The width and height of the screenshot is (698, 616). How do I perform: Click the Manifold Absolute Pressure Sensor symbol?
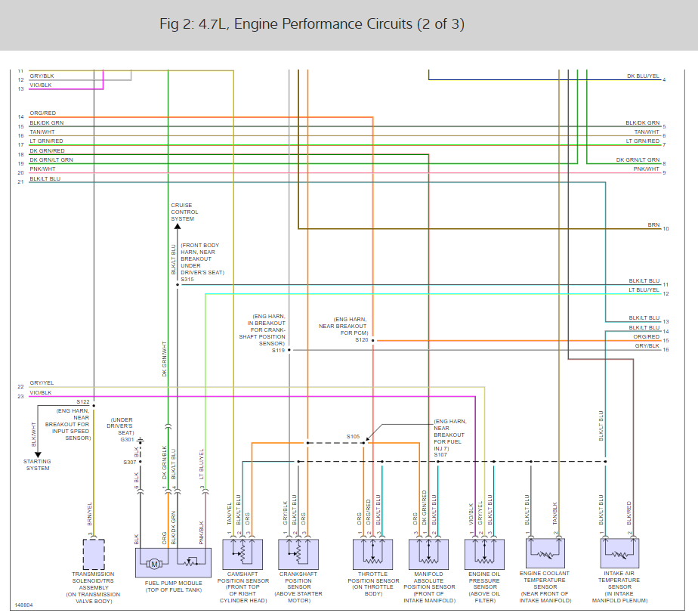pos(428,554)
